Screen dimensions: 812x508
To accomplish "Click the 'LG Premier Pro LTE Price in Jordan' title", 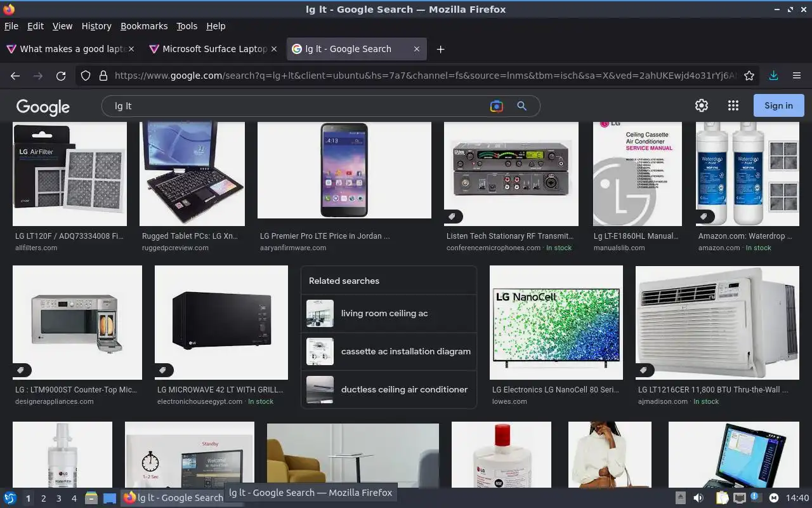I will [x=325, y=236].
